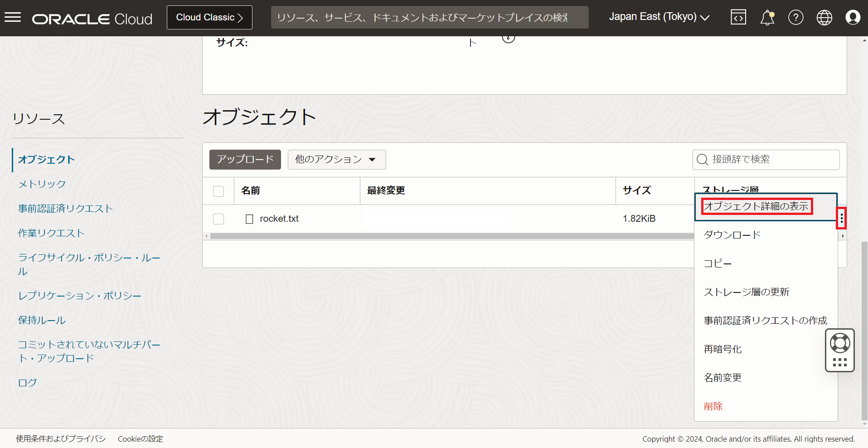
Task: Open the Cookieの設定 link
Action: click(x=140, y=438)
